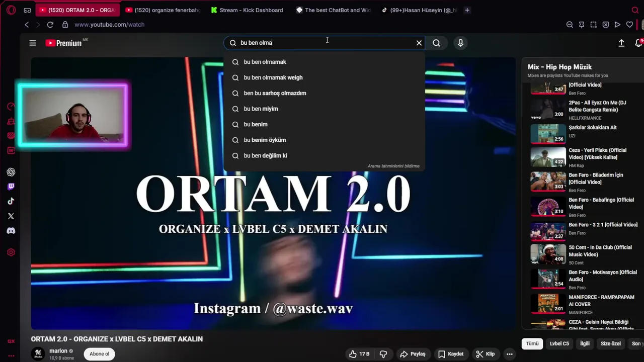The image size is (644, 362).
Task: Clear the search text with X
Action: click(419, 43)
